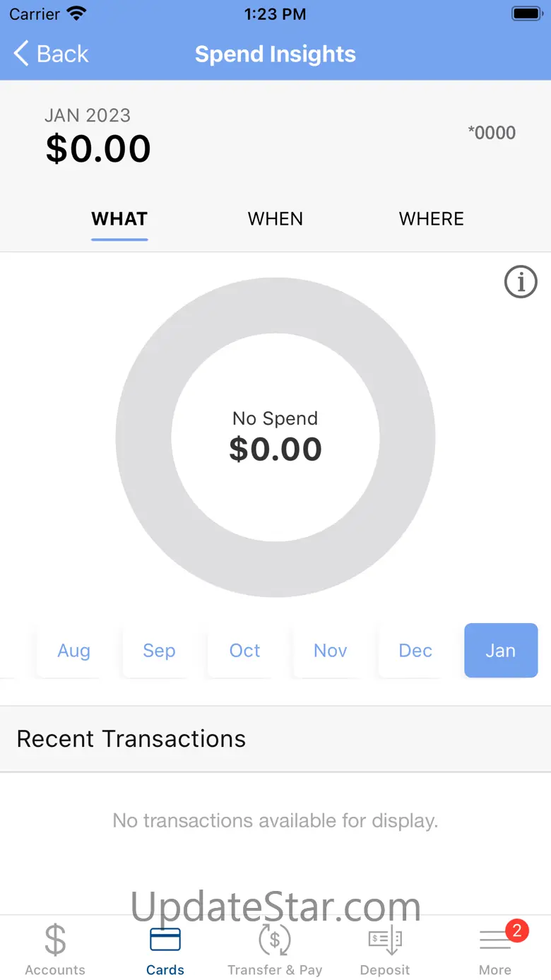The height and width of the screenshot is (980, 551).
Task: Select the Aug month button
Action: 73,651
